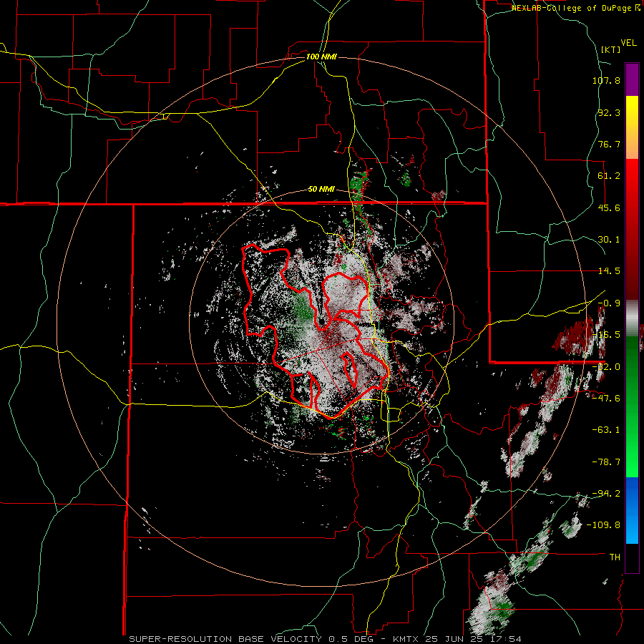Select the 14.5 legend value
This screenshot has height=644, width=644.
coord(609,271)
